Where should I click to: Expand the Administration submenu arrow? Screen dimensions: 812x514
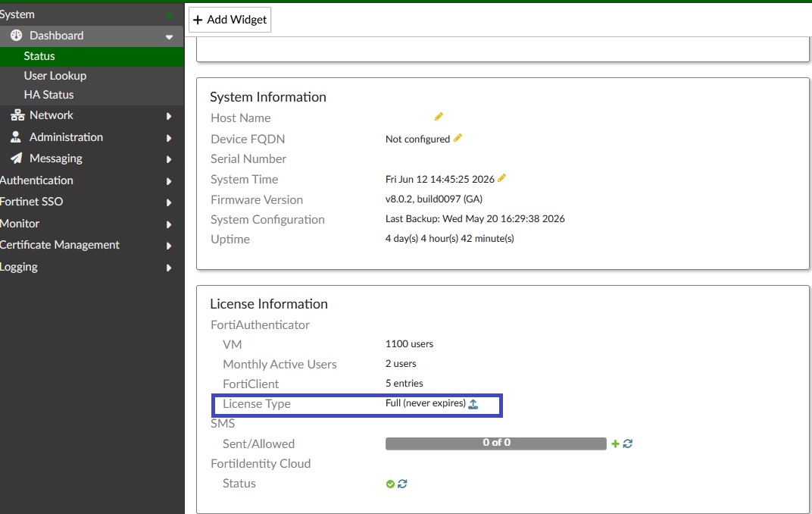point(169,138)
